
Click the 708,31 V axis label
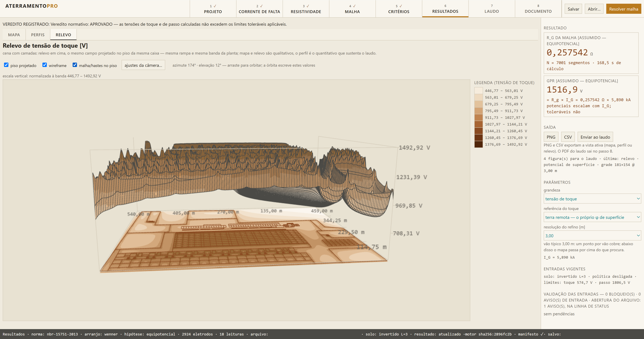[x=406, y=233]
